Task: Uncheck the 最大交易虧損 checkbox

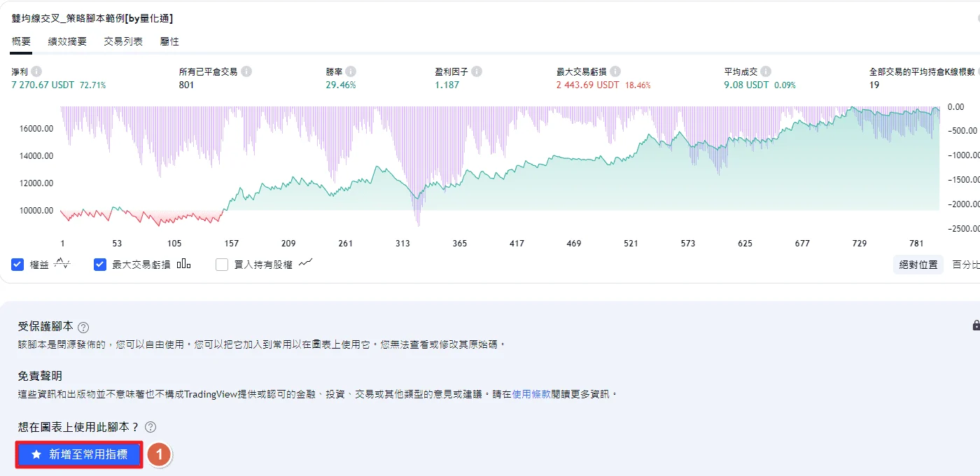Action: pyautogui.click(x=100, y=265)
